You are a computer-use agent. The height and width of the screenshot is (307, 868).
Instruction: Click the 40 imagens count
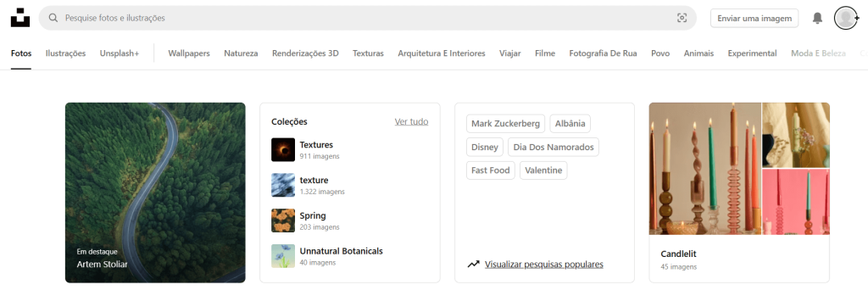318,263
